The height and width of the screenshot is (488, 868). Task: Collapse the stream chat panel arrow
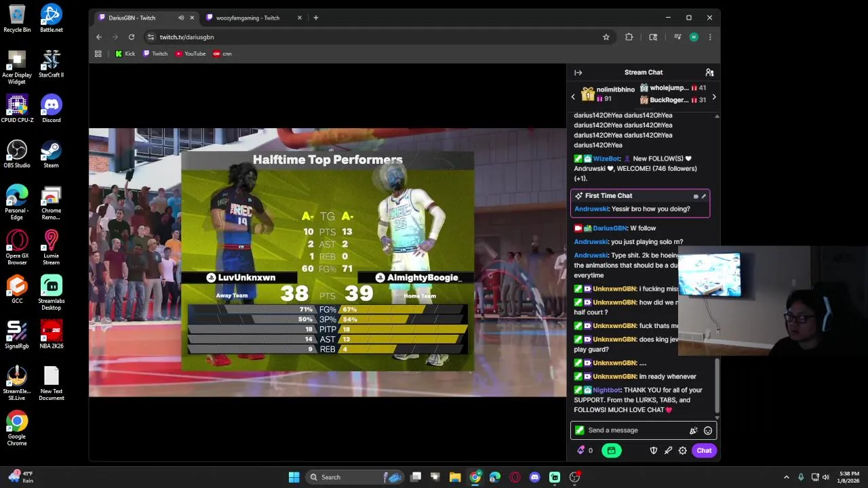coord(578,73)
